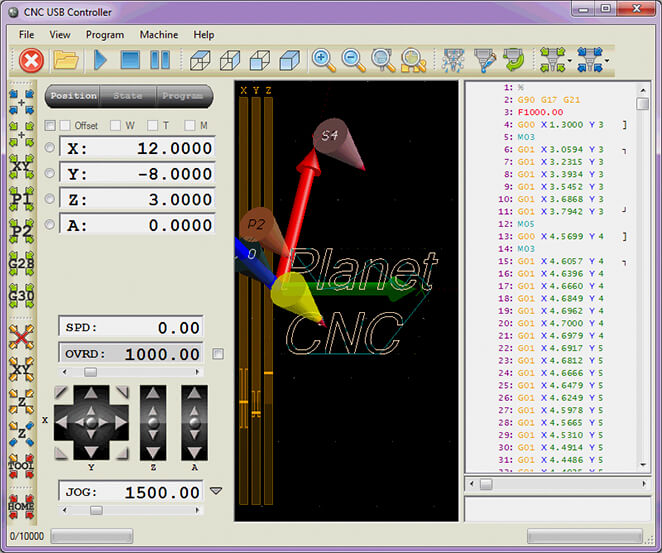
Task: Click the zoom tool magnifier with yellow icons
Action: [413, 60]
